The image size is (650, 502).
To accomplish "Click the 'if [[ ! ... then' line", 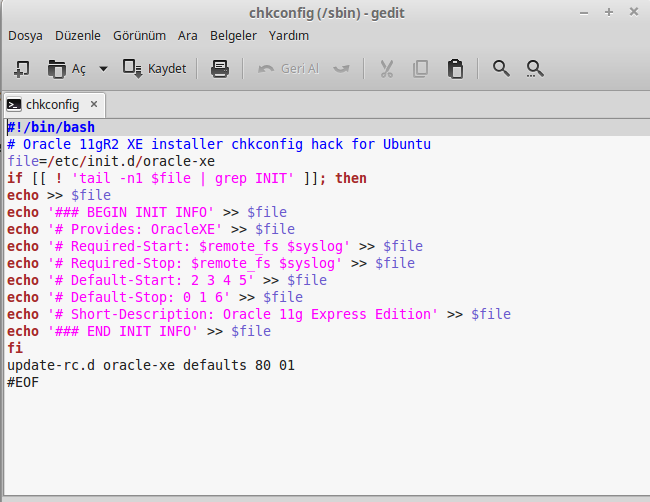I will tap(187, 178).
